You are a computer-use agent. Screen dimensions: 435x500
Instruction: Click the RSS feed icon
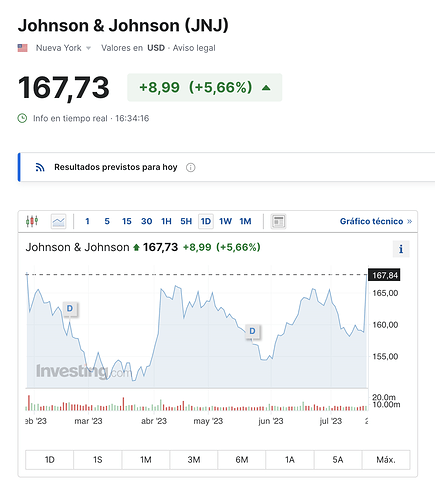40,167
